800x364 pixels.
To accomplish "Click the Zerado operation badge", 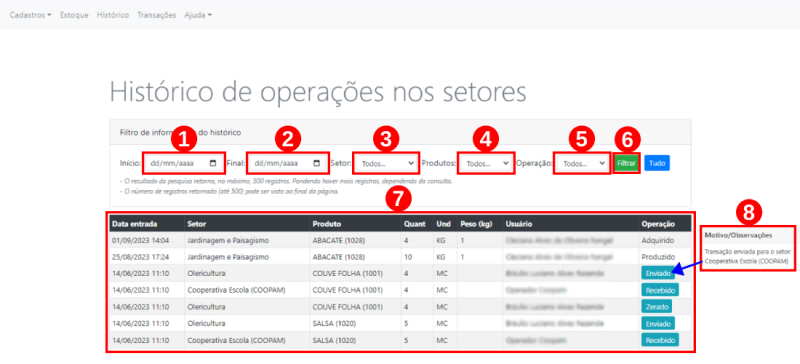I will click(x=657, y=307).
